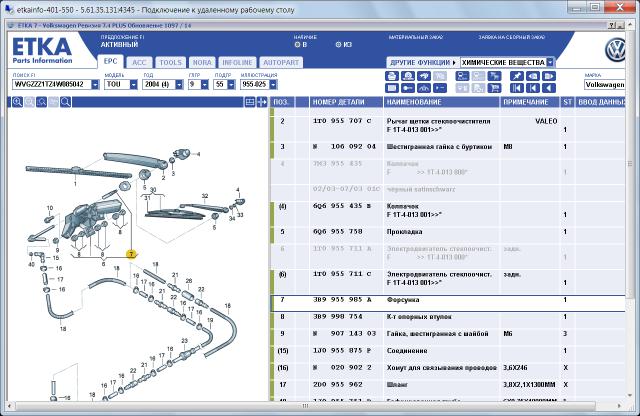Open the illustration 955-025 dropdown
Screen dimensions: 640x416
pos(273,85)
